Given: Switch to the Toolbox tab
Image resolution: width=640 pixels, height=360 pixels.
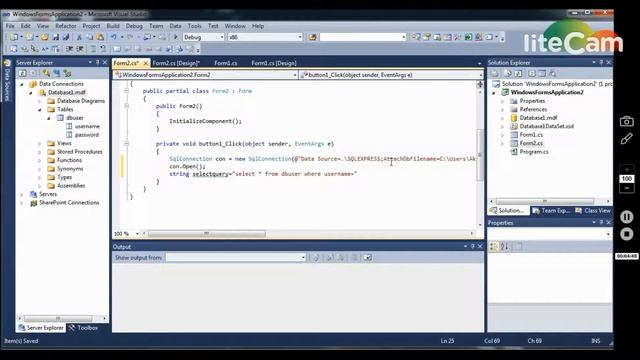Looking at the screenshot, I should click(83, 328).
